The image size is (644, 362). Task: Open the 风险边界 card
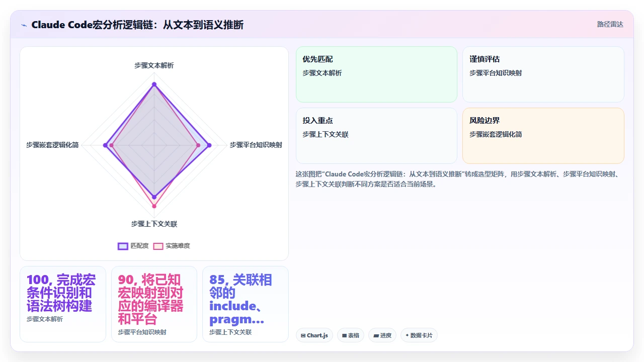[x=543, y=136]
